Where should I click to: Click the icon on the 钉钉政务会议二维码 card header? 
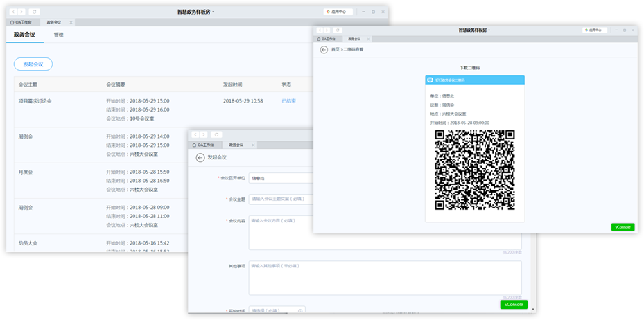coord(430,80)
